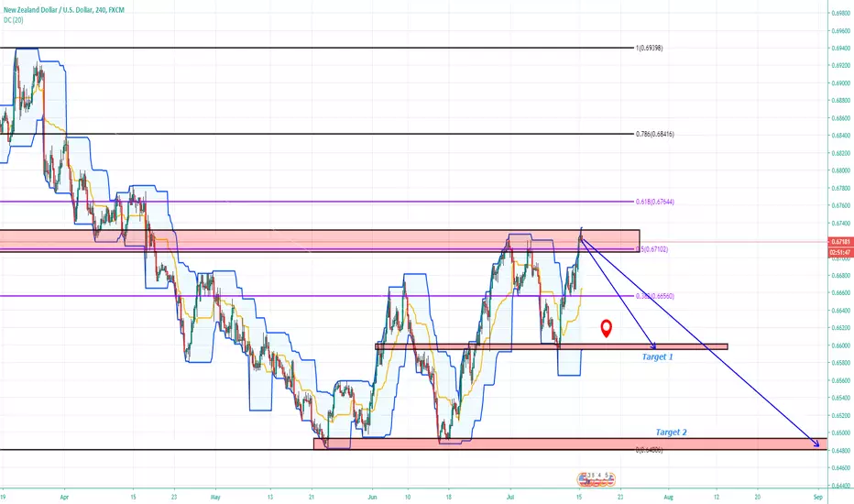Click the 0.64800 price scale label
This screenshot has height=504, width=854.
[841, 450]
